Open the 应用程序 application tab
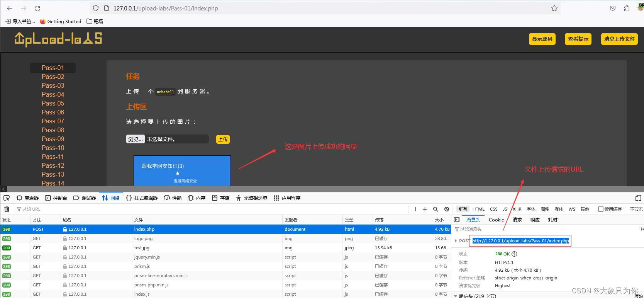 coord(287,198)
